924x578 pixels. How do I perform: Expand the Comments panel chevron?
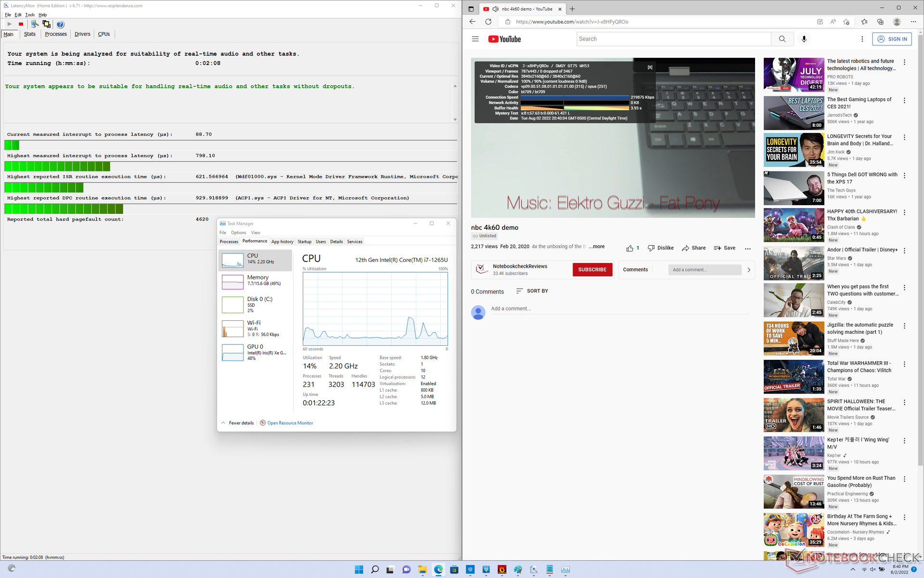(x=749, y=270)
